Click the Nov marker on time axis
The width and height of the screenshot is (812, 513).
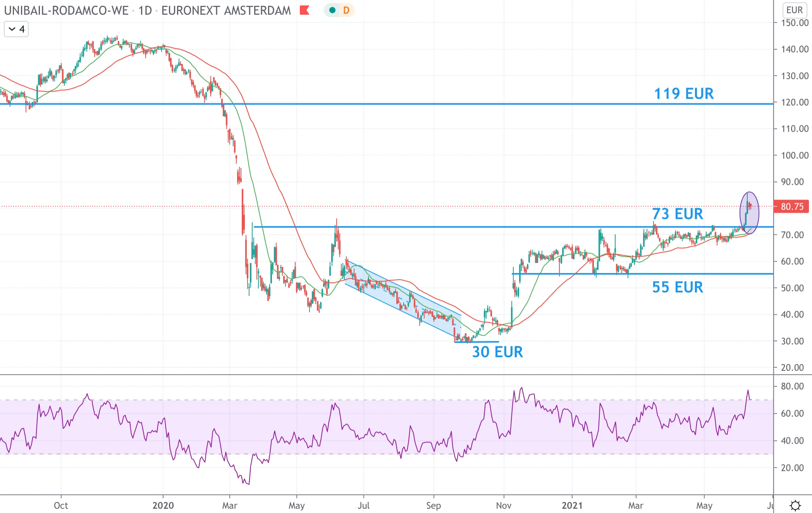click(x=504, y=505)
